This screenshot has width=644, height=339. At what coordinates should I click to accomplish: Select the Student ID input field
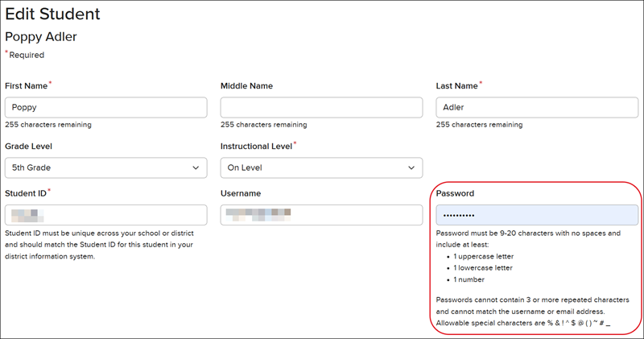tap(105, 215)
